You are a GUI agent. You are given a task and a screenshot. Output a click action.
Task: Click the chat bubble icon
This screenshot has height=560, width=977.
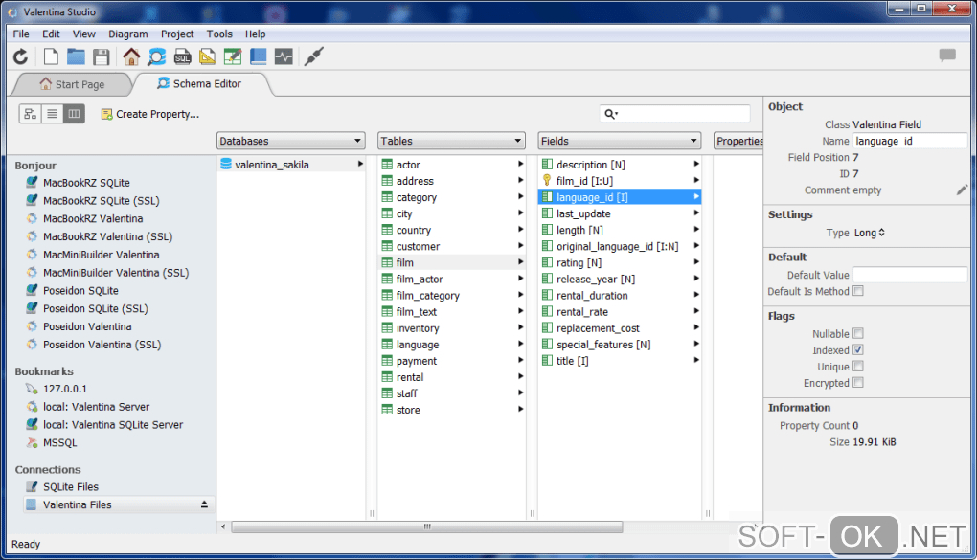coord(947,56)
